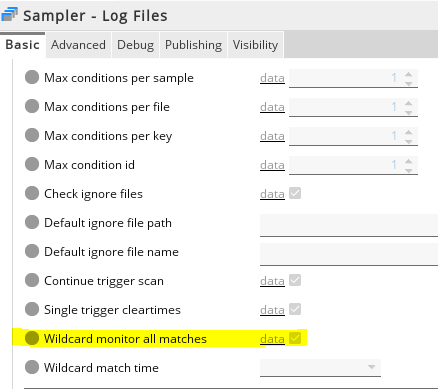Click grey status circle beside Wildcard match time
Screen dimensions: 438x389
click(x=32, y=367)
